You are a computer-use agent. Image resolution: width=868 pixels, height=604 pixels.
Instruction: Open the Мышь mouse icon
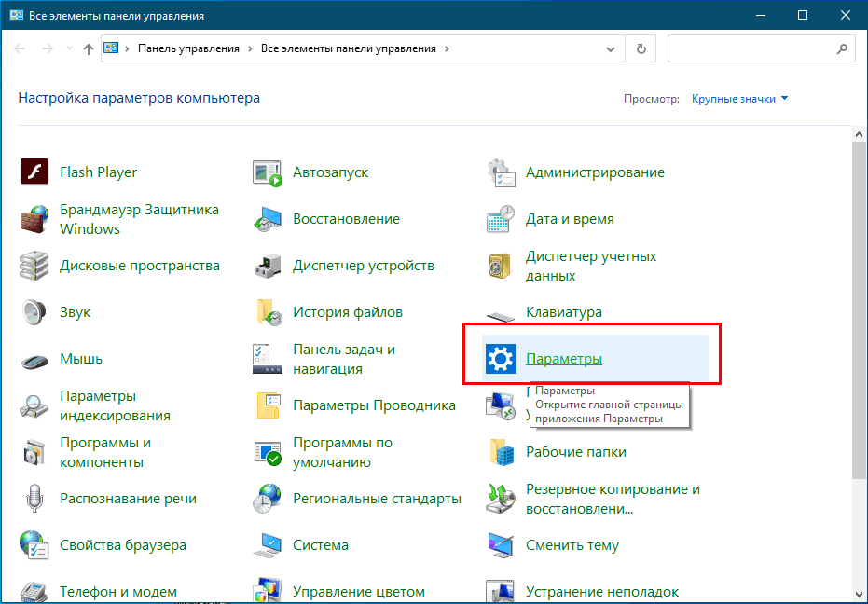click(x=34, y=361)
